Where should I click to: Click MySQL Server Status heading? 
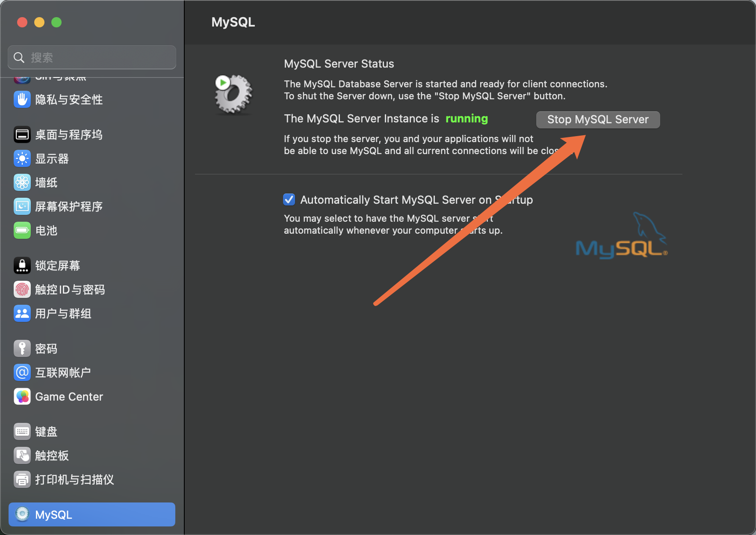tap(339, 64)
